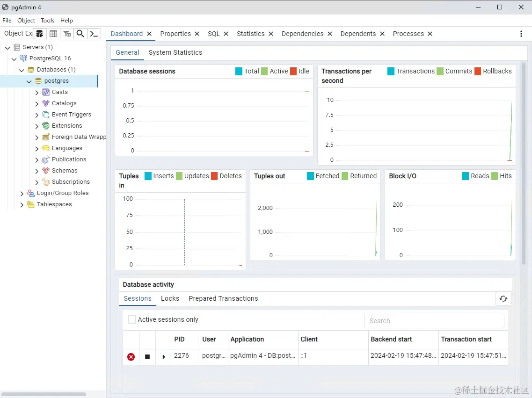Toggle Active sessions only checkbox

[132, 319]
